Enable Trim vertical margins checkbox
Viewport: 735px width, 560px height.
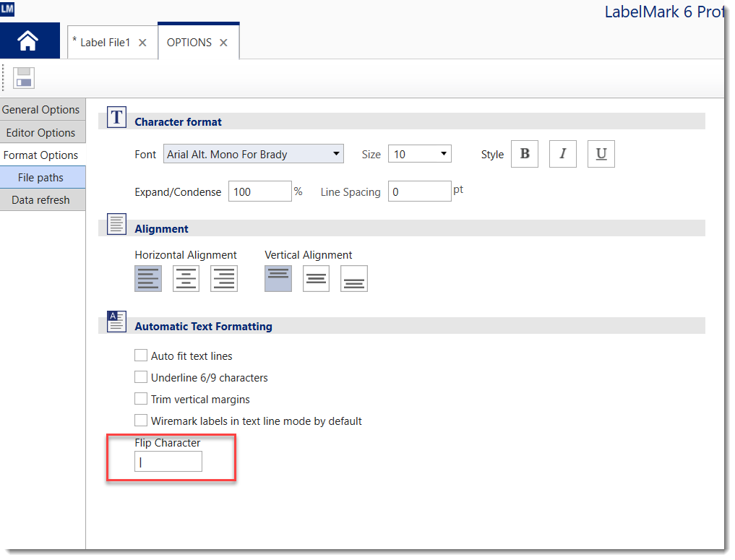(141, 398)
